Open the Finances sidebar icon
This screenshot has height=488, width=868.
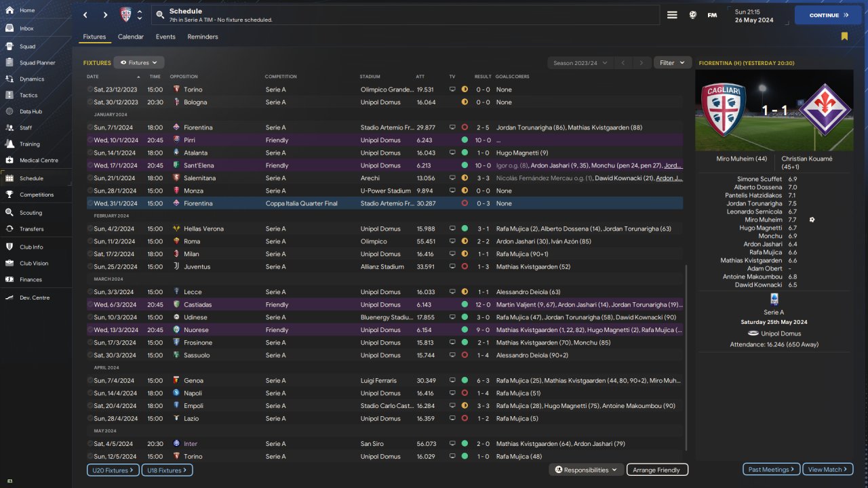(x=10, y=279)
